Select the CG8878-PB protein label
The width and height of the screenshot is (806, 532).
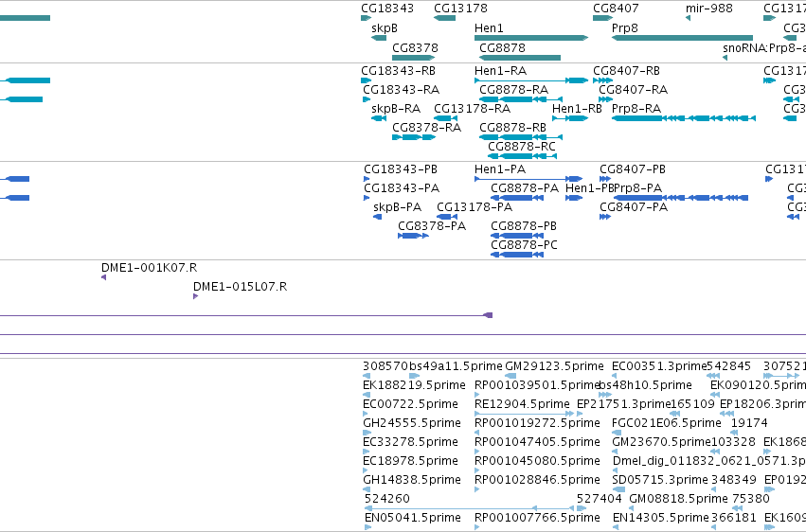click(524, 226)
